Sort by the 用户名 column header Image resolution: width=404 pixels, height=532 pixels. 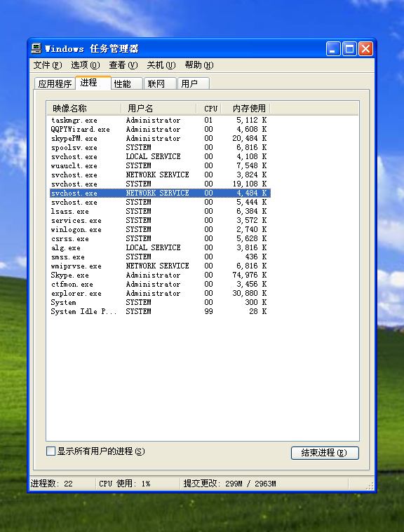pyautogui.click(x=159, y=108)
